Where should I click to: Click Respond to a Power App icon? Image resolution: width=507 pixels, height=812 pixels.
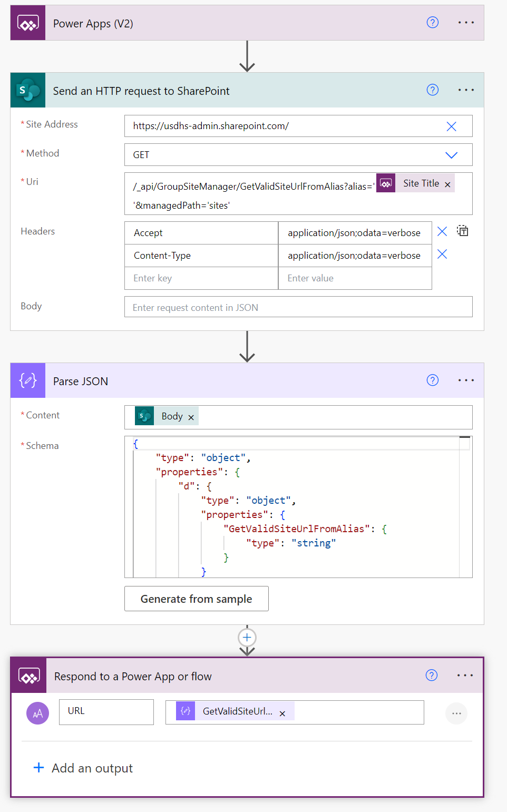[29, 676]
